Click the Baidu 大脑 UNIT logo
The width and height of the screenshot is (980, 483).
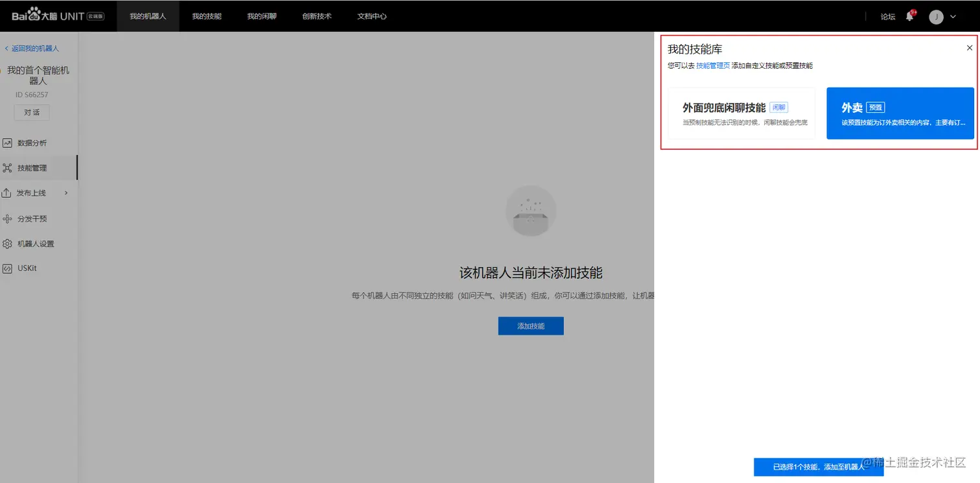58,16
